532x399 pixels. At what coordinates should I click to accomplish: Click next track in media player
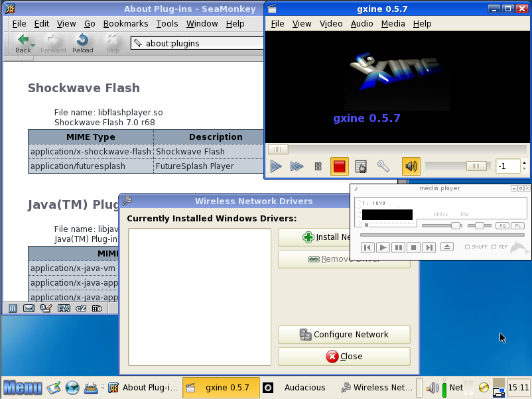(x=429, y=247)
